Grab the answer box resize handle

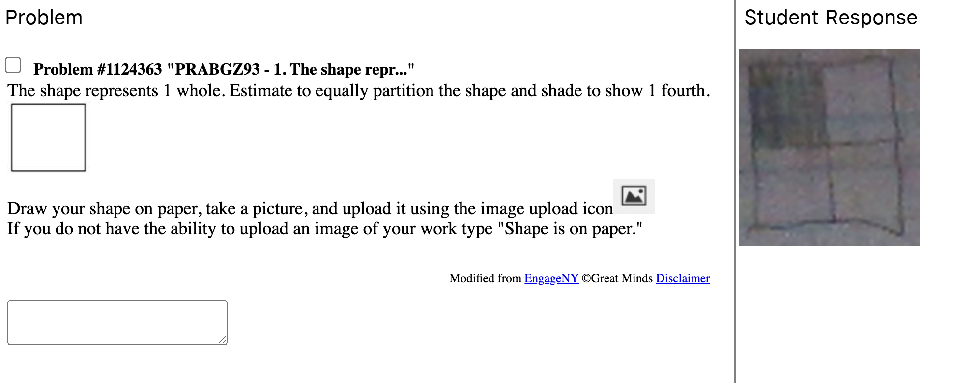pyautogui.click(x=222, y=340)
